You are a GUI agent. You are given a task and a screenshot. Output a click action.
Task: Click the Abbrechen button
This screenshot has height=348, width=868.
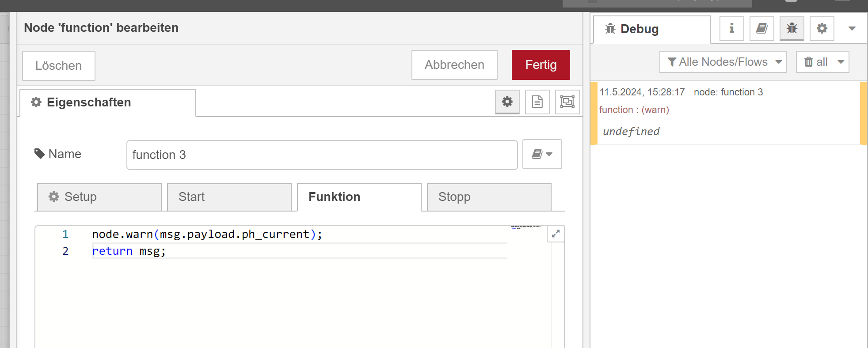point(454,65)
